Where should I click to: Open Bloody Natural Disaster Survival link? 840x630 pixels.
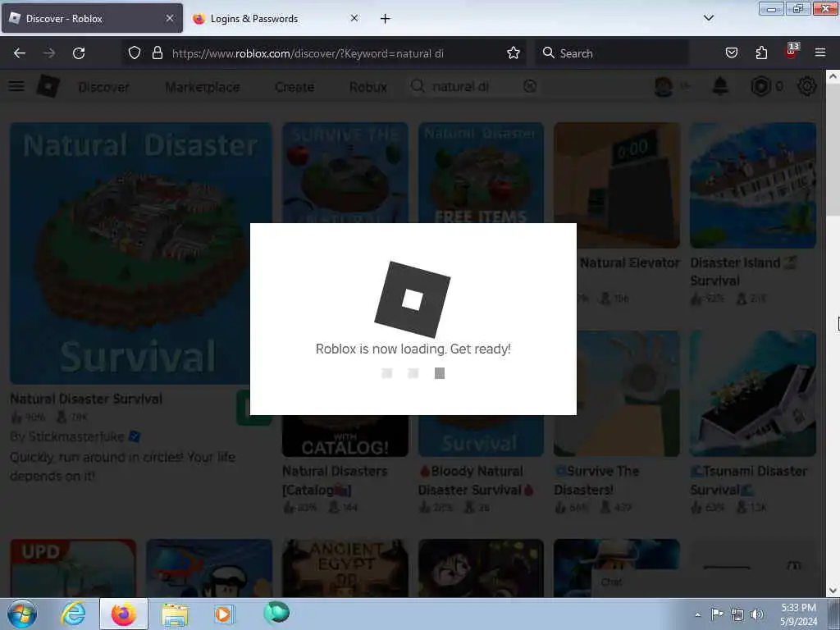[476, 481]
